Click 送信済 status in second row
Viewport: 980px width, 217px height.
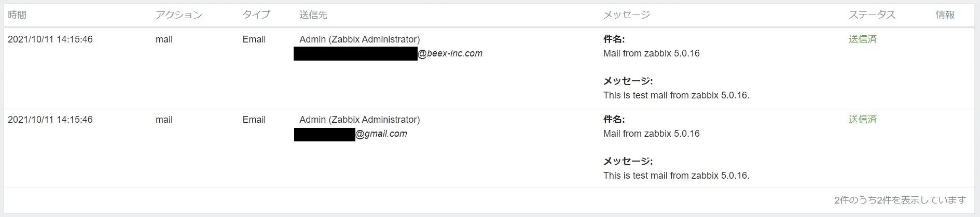click(x=863, y=120)
